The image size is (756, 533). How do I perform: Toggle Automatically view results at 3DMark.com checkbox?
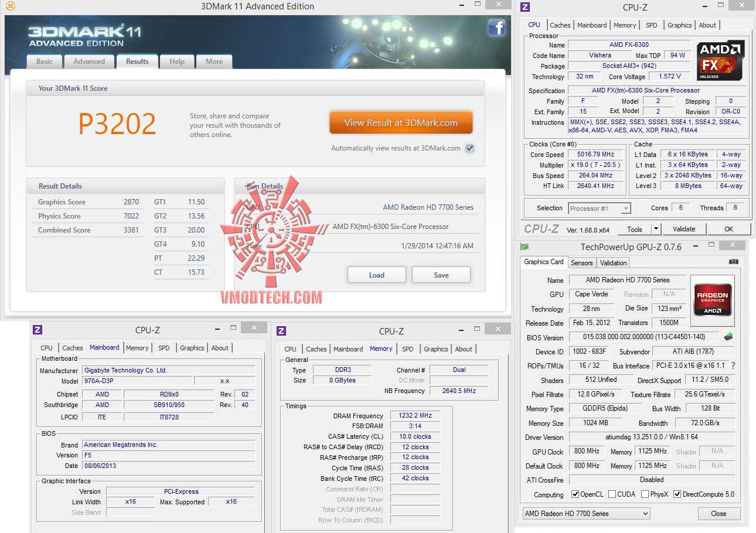click(x=469, y=148)
